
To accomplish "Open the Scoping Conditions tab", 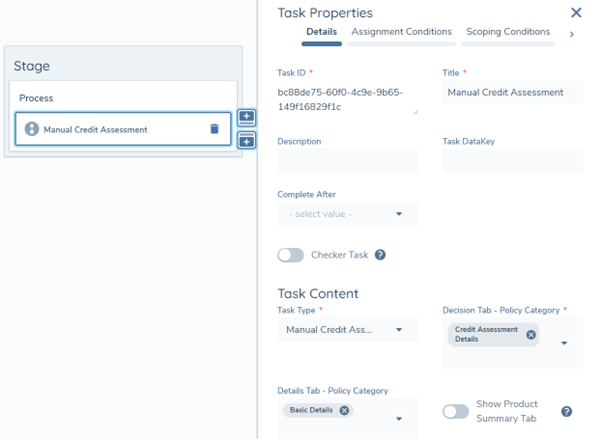I will 508,32.
